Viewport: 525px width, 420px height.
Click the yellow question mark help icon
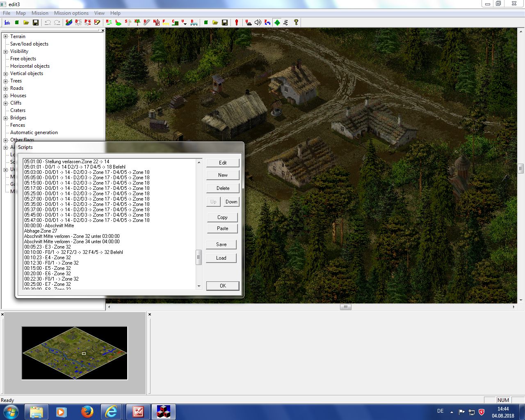point(296,23)
